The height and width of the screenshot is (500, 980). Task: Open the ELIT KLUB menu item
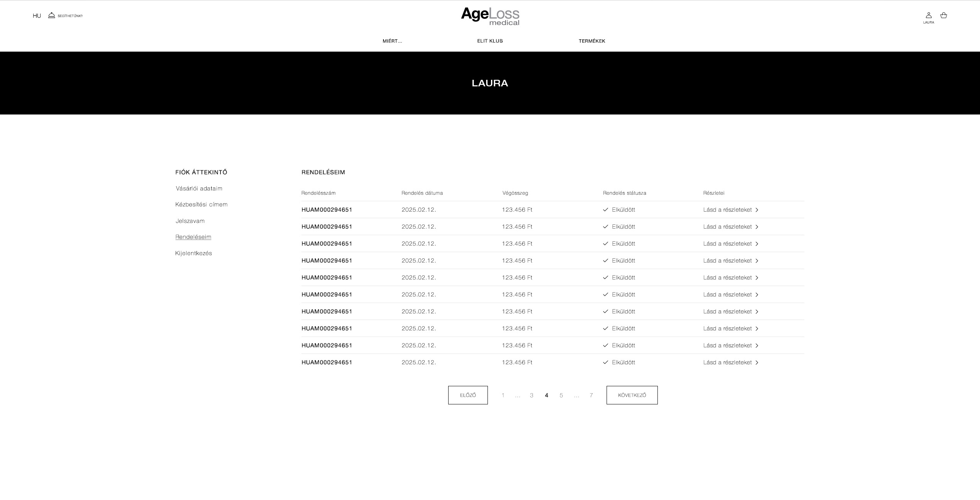(490, 41)
